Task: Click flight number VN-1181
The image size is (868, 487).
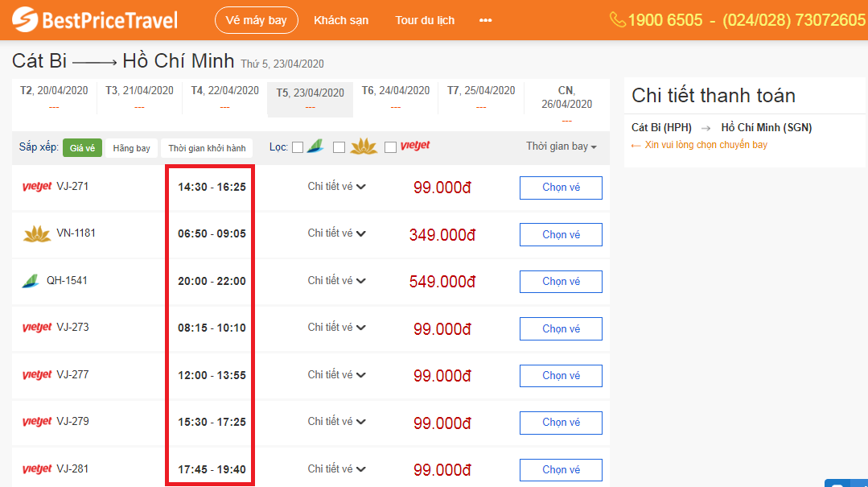Action: click(x=76, y=233)
